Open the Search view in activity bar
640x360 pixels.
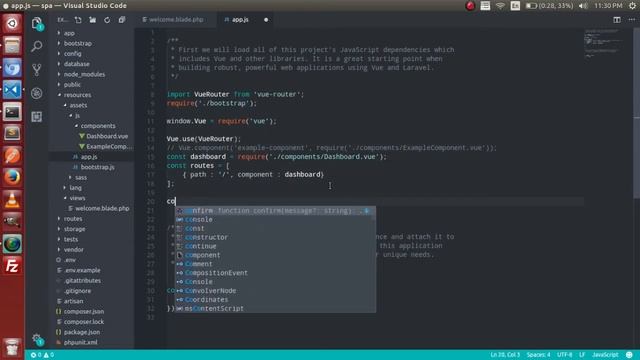point(37,46)
